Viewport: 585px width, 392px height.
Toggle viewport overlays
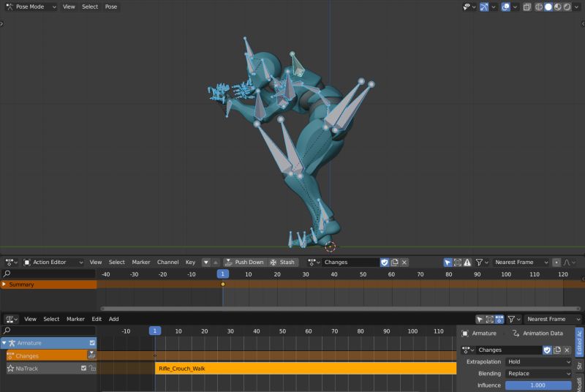point(505,7)
